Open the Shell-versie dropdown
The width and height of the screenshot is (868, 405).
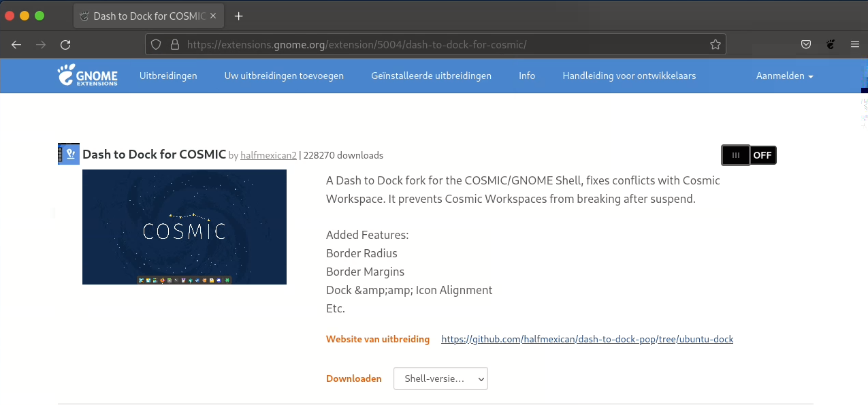click(440, 378)
